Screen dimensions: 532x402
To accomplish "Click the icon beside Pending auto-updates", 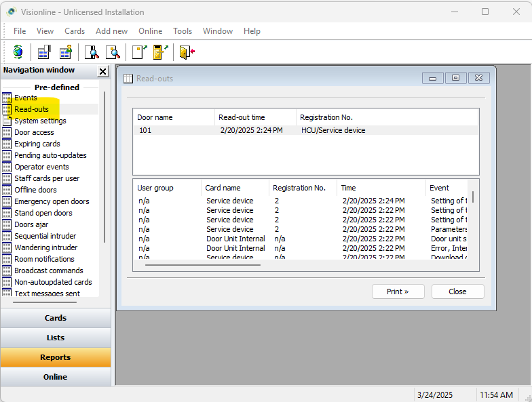I will [x=7, y=155].
